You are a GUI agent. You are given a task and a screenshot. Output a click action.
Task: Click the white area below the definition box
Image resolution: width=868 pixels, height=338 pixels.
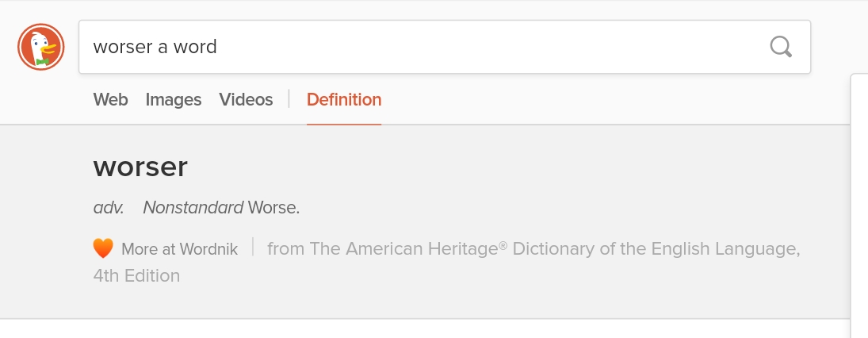(x=425, y=328)
